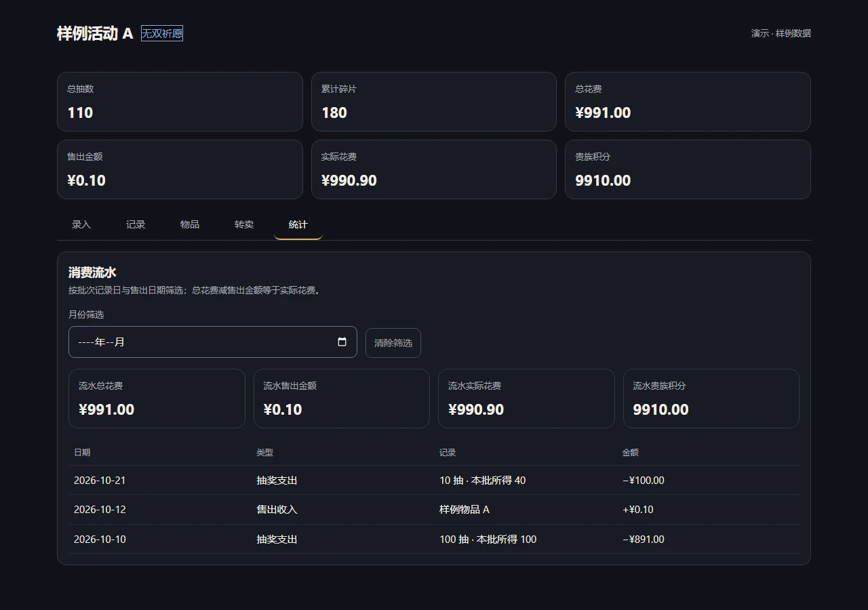Click the 类型 column header
Viewport: 868px width, 610px height.
264,452
